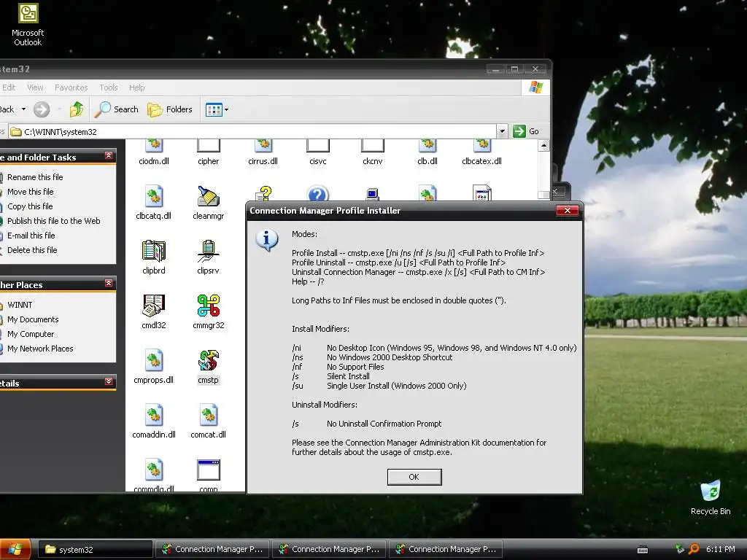Select the cmstp program icon
The height and width of the screenshot is (560, 747).
[208, 367]
